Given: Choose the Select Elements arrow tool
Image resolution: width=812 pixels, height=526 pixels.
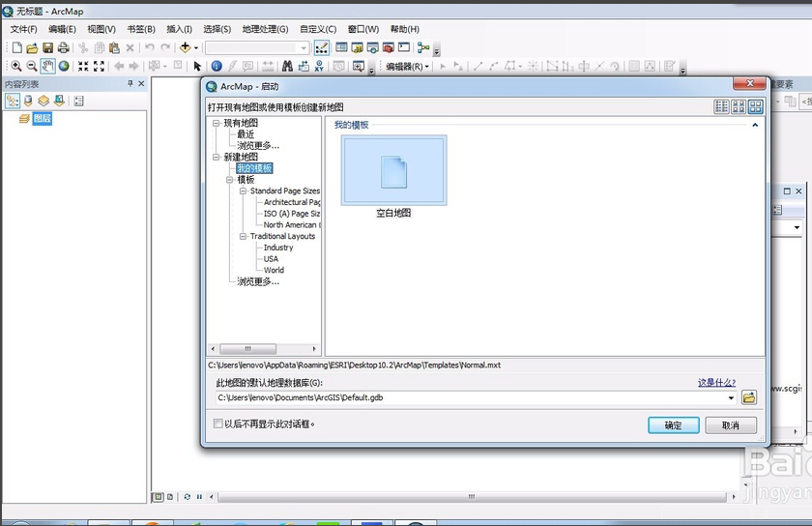Looking at the screenshot, I should coord(197,66).
